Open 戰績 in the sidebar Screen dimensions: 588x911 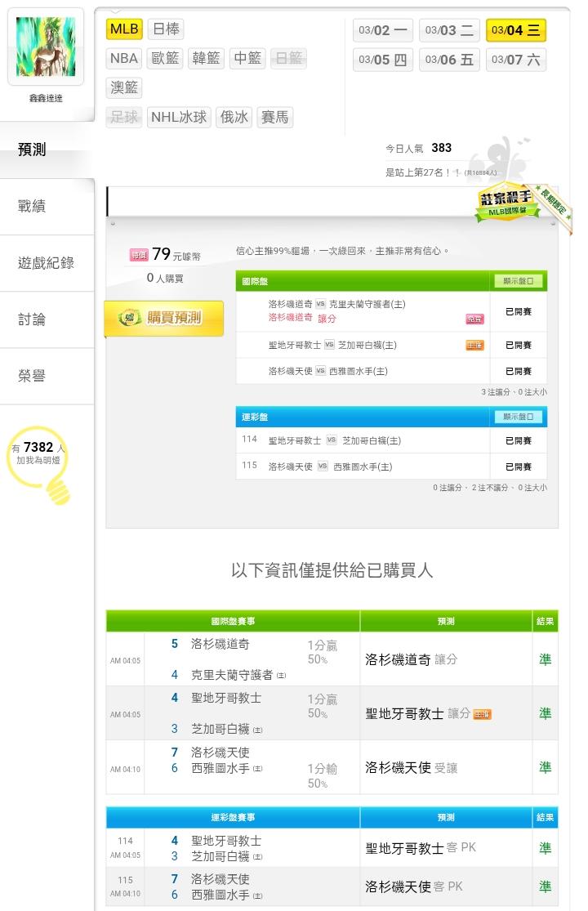[x=47, y=206]
